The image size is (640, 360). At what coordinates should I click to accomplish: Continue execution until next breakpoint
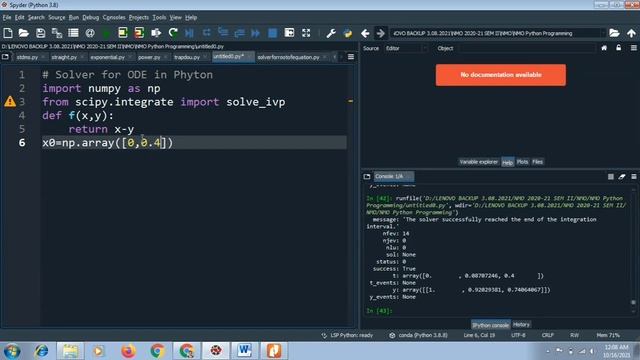(256, 33)
